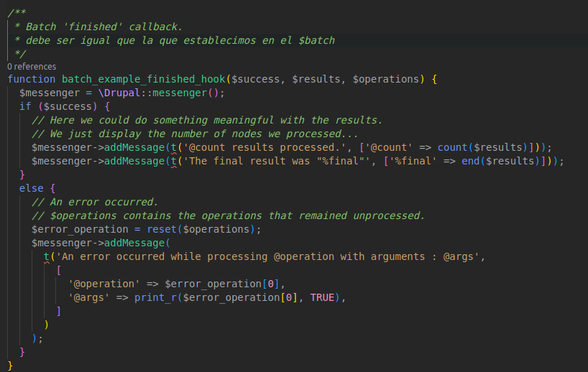Click the function name batch_example_finished_hook
The height and width of the screenshot is (372, 588).
[143, 79]
